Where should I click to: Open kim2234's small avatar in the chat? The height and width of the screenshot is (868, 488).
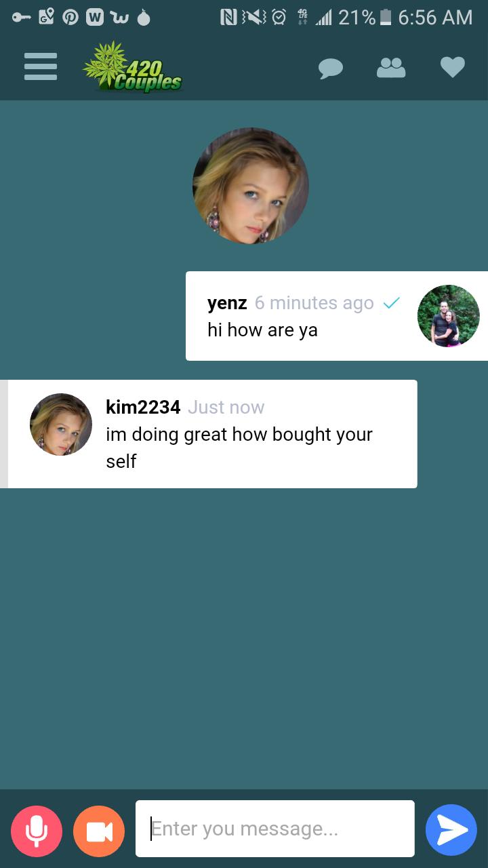[x=61, y=425]
